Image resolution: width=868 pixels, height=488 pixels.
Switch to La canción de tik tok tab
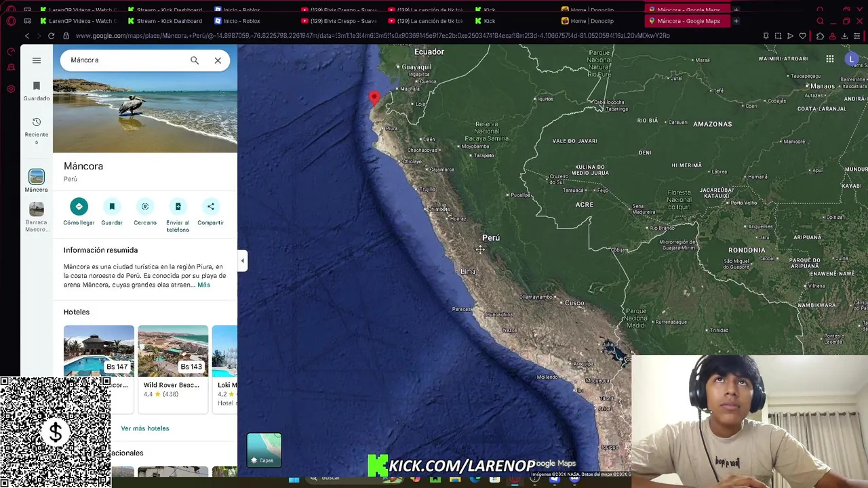click(426, 21)
